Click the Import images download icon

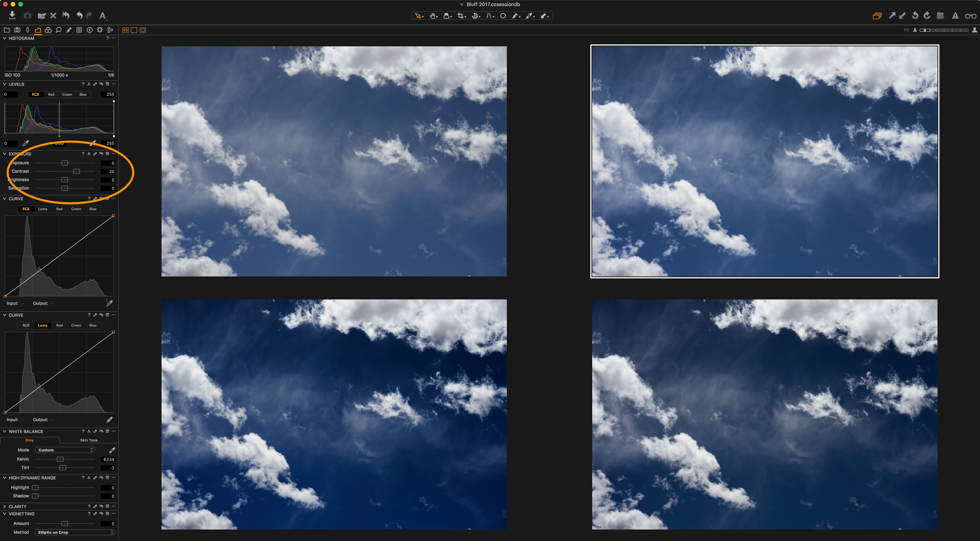(12, 15)
